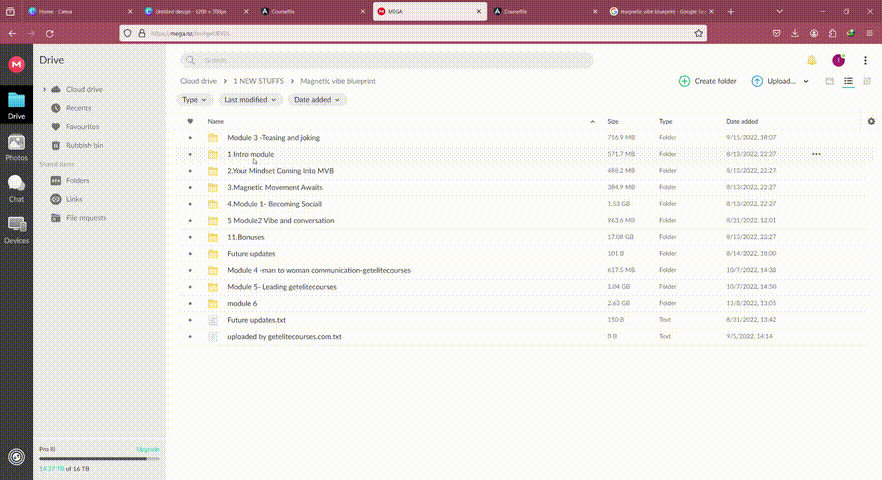Go to Cloud drive breadcrumb
882x480 pixels.
click(x=198, y=81)
